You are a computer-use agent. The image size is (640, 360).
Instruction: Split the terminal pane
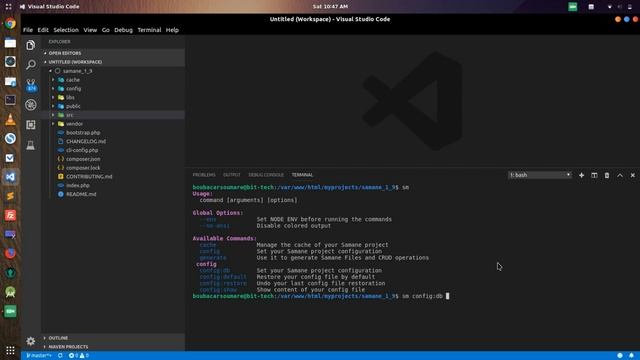click(x=594, y=175)
